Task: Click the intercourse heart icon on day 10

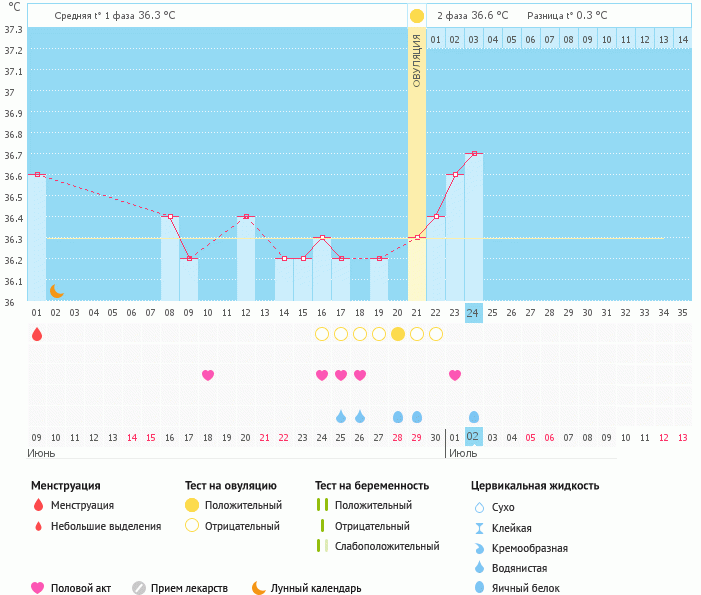Action: click(208, 375)
